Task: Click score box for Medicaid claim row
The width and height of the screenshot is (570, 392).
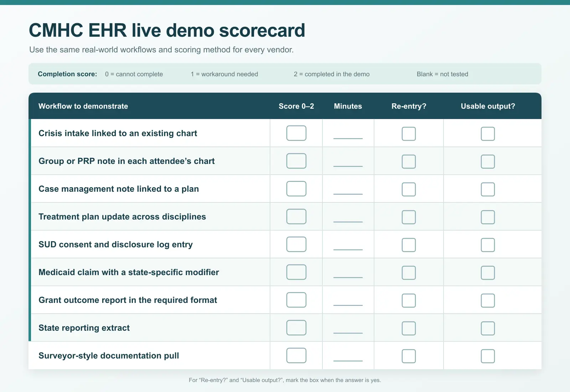Action: click(296, 272)
